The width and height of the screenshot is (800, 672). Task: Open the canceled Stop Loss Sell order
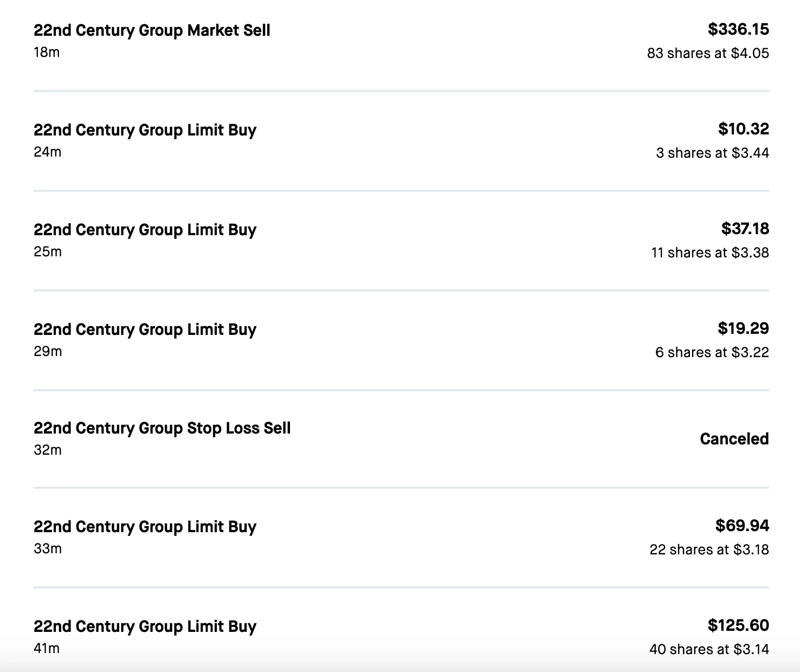click(162, 428)
